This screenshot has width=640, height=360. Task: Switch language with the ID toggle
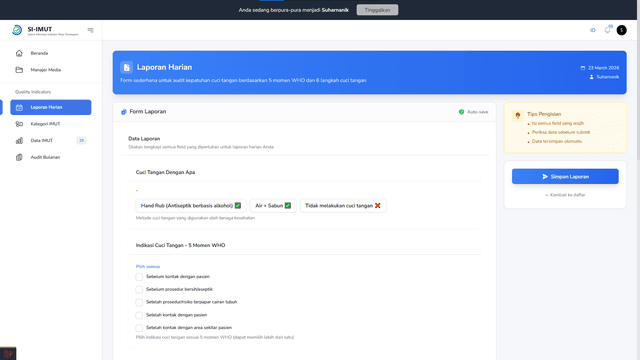[x=593, y=30]
